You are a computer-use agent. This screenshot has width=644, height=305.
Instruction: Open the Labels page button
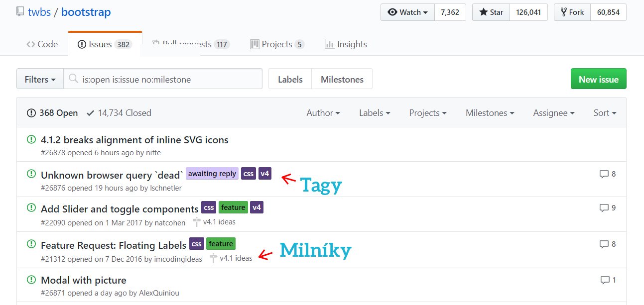(x=290, y=79)
